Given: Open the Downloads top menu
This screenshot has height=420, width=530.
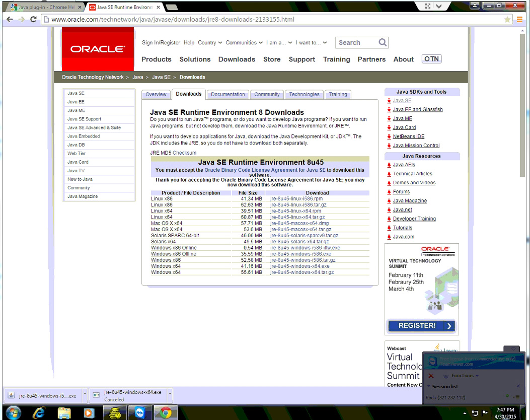Looking at the screenshot, I should (237, 59).
